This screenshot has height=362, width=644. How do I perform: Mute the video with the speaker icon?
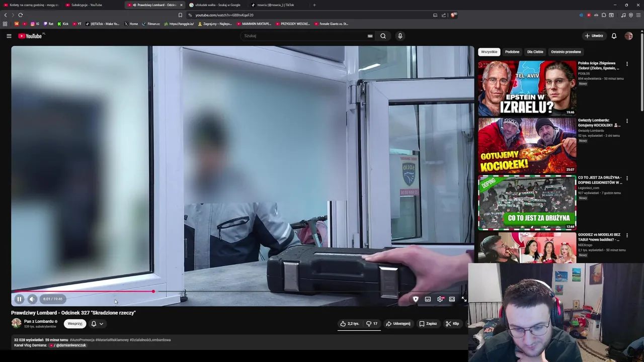[32, 299]
